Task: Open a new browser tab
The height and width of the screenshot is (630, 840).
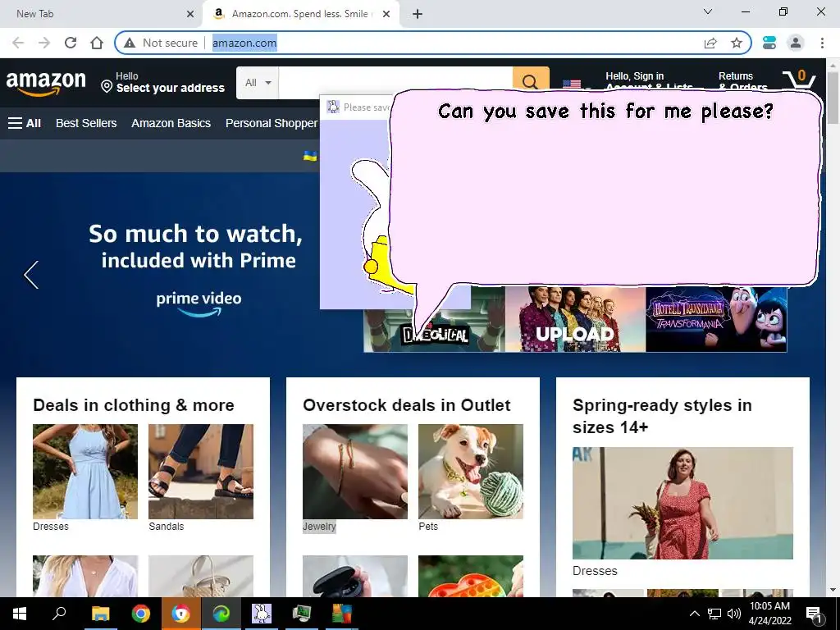Action: 418,15
